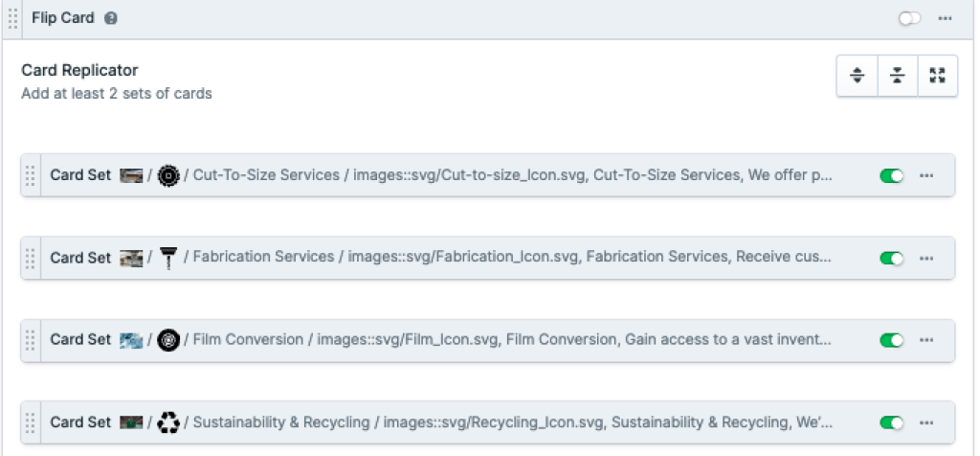Click the Cut-To-Size Services card drag handle

[x=31, y=175]
